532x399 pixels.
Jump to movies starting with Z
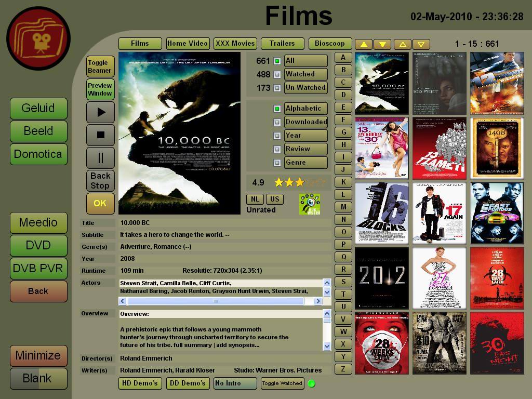point(343,369)
